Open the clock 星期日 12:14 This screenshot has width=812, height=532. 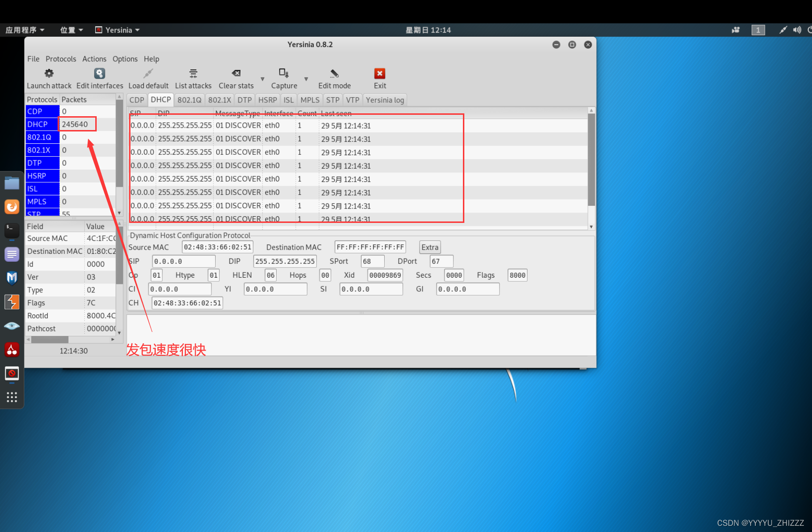click(428, 30)
